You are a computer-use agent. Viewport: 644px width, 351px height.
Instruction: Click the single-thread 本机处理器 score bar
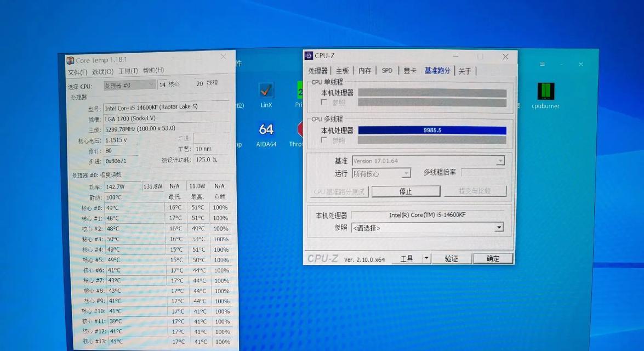(x=432, y=93)
